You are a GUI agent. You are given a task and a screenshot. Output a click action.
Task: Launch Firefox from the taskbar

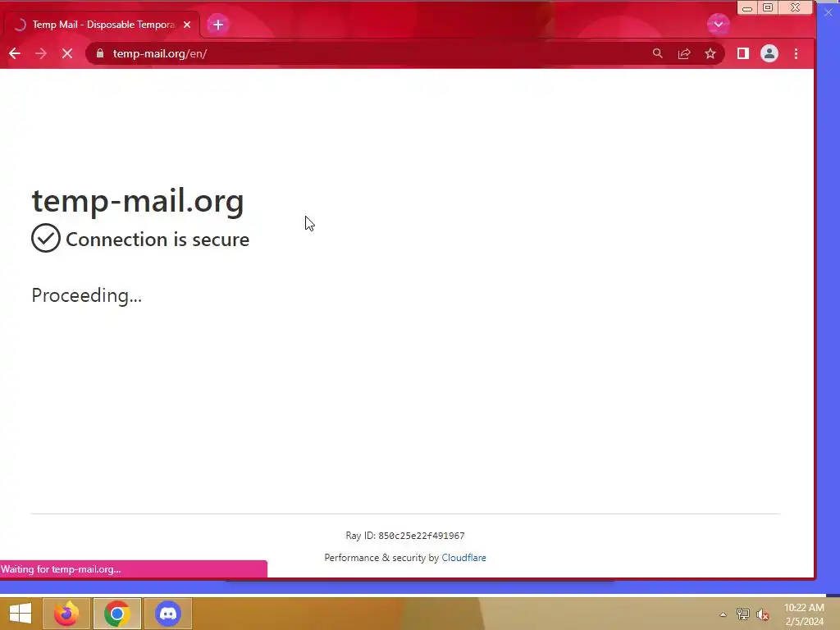click(x=66, y=614)
